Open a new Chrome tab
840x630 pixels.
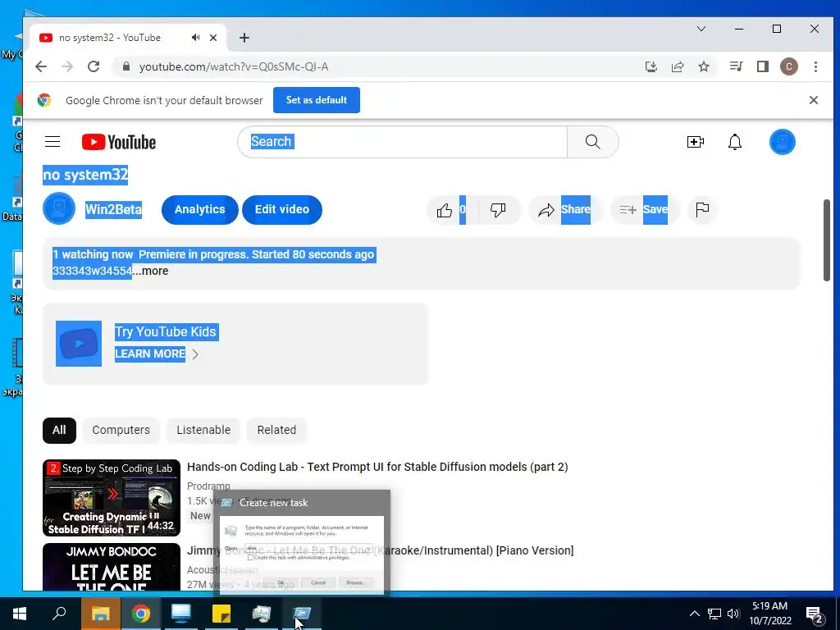pyautogui.click(x=244, y=38)
